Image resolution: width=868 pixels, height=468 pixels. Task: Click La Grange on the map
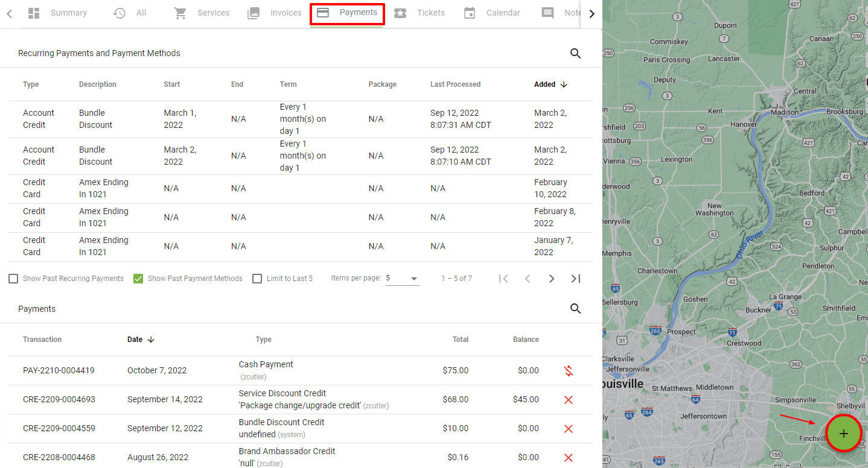[x=785, y=297]
